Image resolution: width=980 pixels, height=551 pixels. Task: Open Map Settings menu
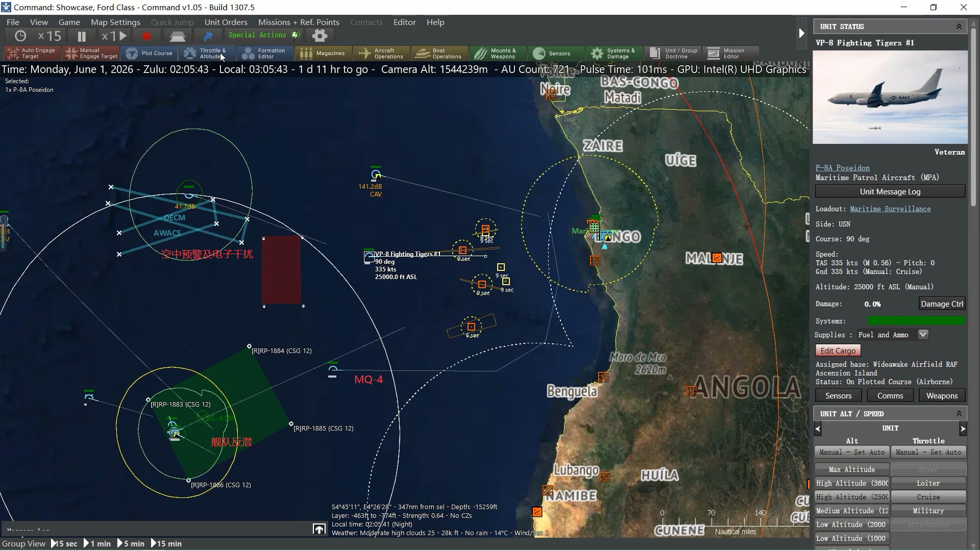click(115, 22)
